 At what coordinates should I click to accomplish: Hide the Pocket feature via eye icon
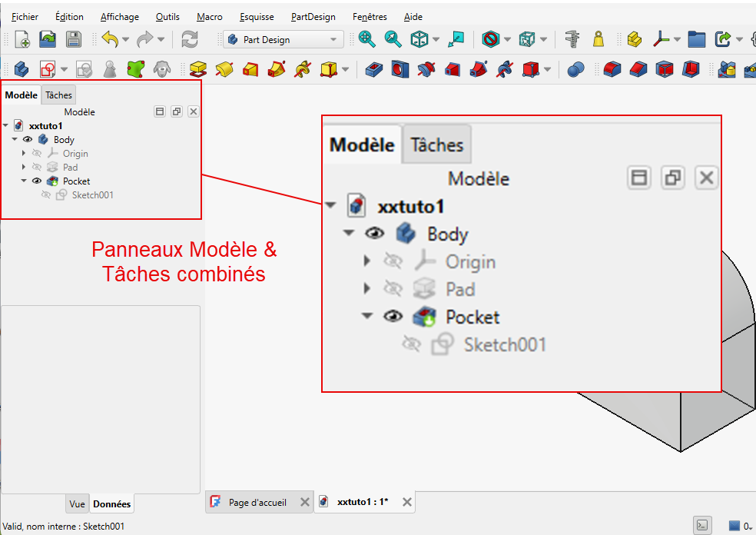[x=37, y=181]
